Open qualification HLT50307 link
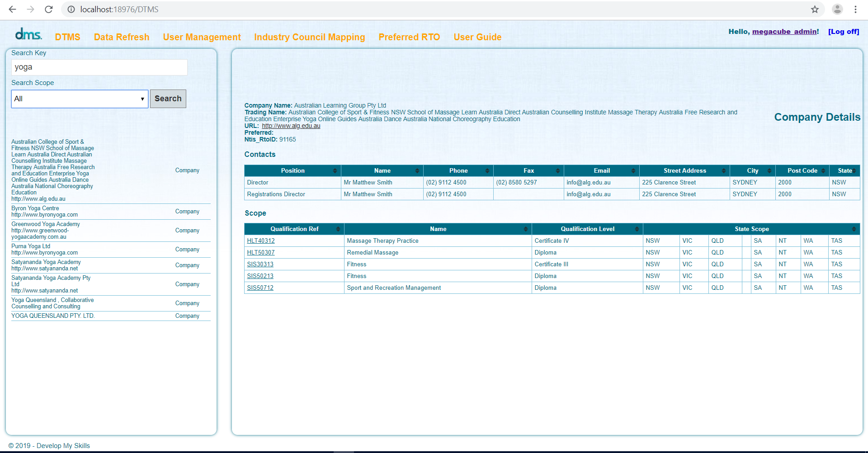The width and height of the screenshot is (868, 453). tap(260, 252)
